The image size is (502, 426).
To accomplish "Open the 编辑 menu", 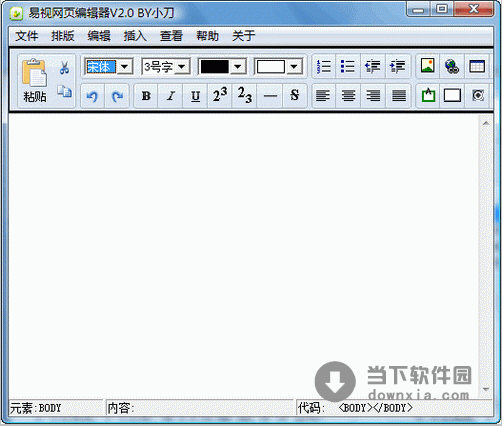I will tap(99, 36).
